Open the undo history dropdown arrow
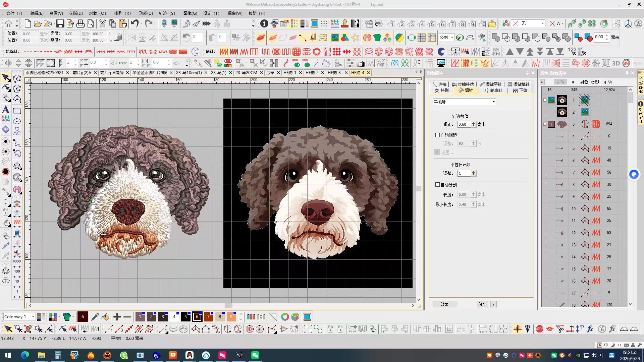This screenshot has height=362, width=644. coord(141,24)
